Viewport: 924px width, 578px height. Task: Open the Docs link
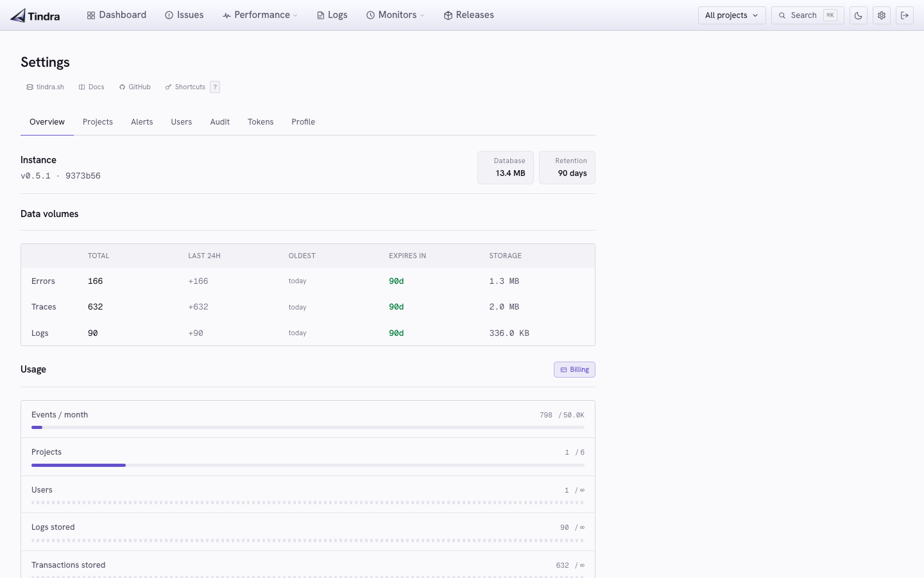point(91,87)
